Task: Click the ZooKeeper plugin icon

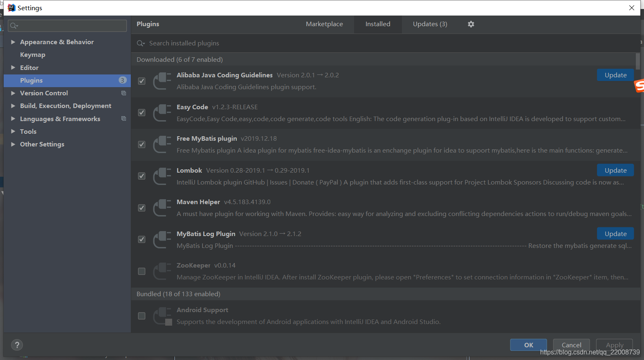Action: coord(162,271)
